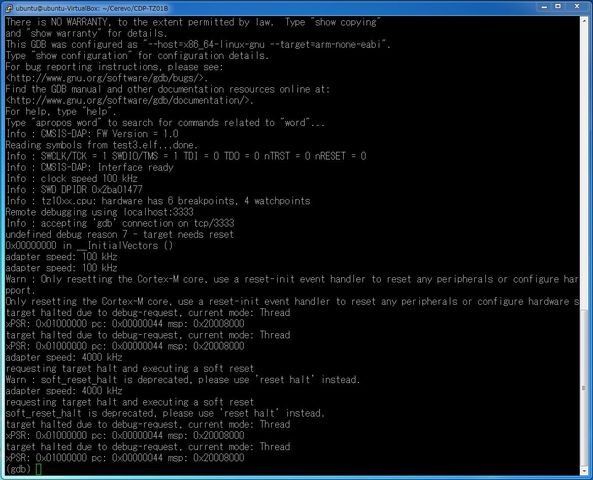Image resolution: width=593 pixels, height=480 pixels.
Task: Click the window title text ubuntu@ubuntu-VirtualBox
Action: (92, 8)
